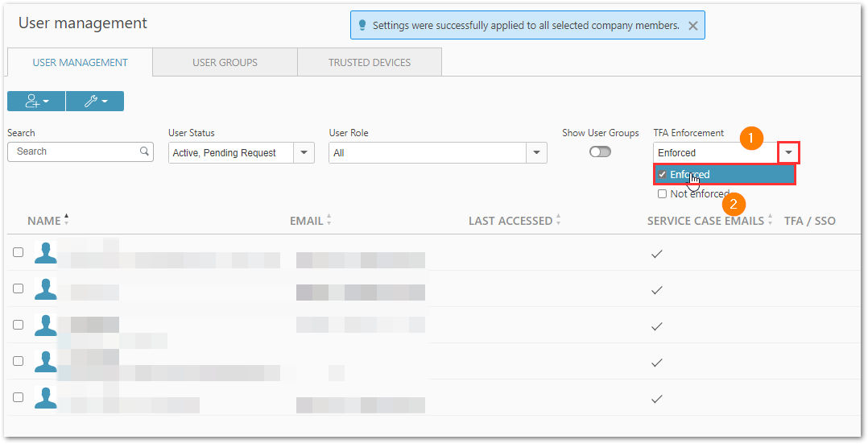
Task: Select the first user row checkbox
Action: coord(19,252)
